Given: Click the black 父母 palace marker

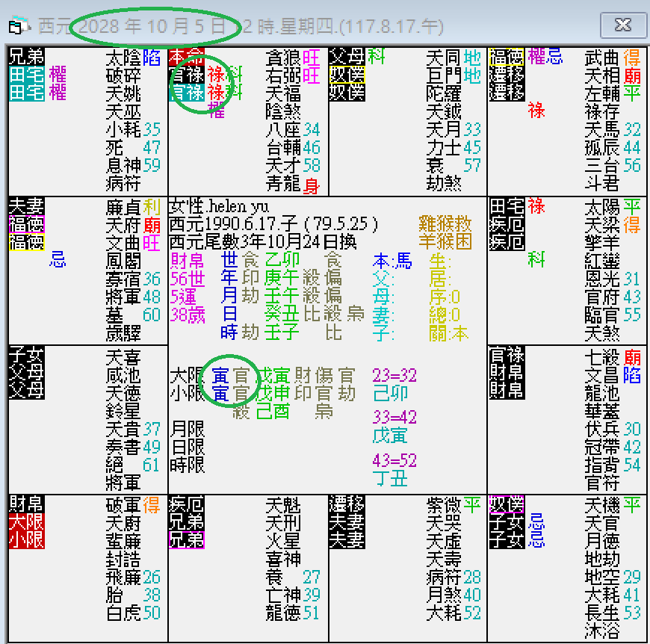Looking at the screenshot, I should pos(345,56).
